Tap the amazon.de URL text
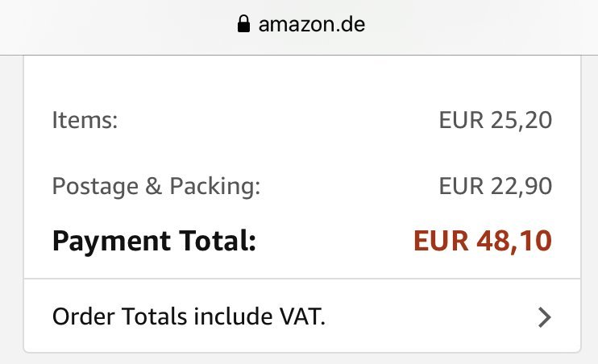Screen dimensions: 598x364 [x=311, y=25]
